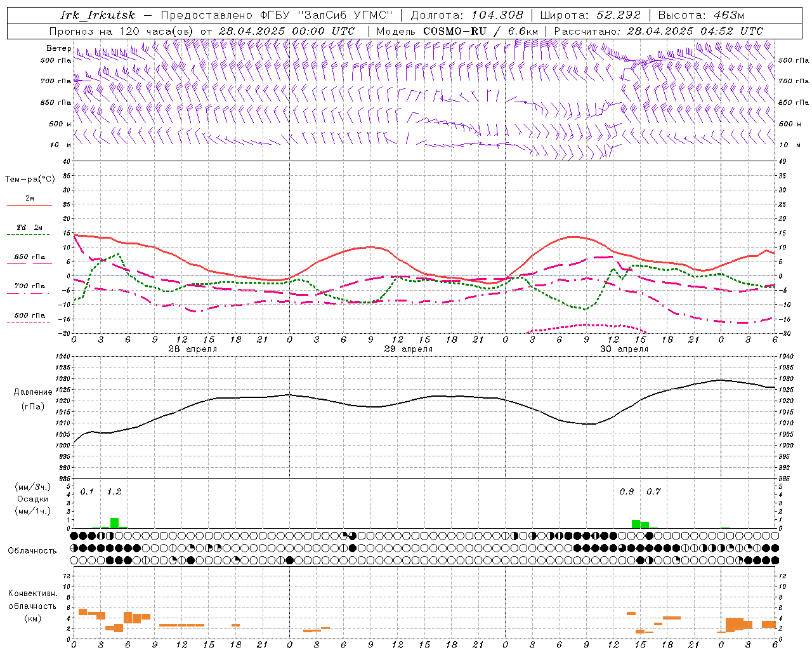Click the provider text ФГБУ "ЗапСиб УГМС"
The image size is (812, 650).
click(x=327, y=15)
